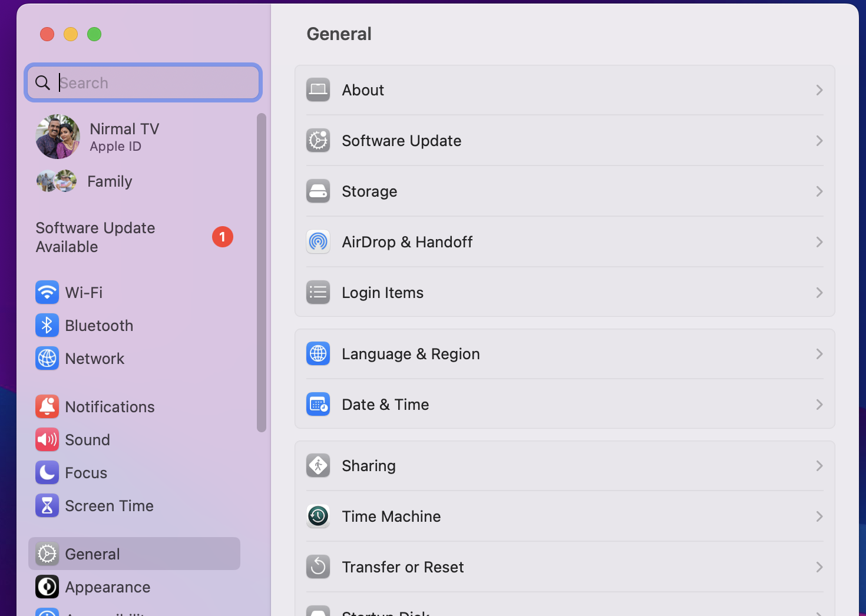Viewport: 866px width, 616px height.
Task: Click the Storage drive icon
Action: [x=318, y=191]
